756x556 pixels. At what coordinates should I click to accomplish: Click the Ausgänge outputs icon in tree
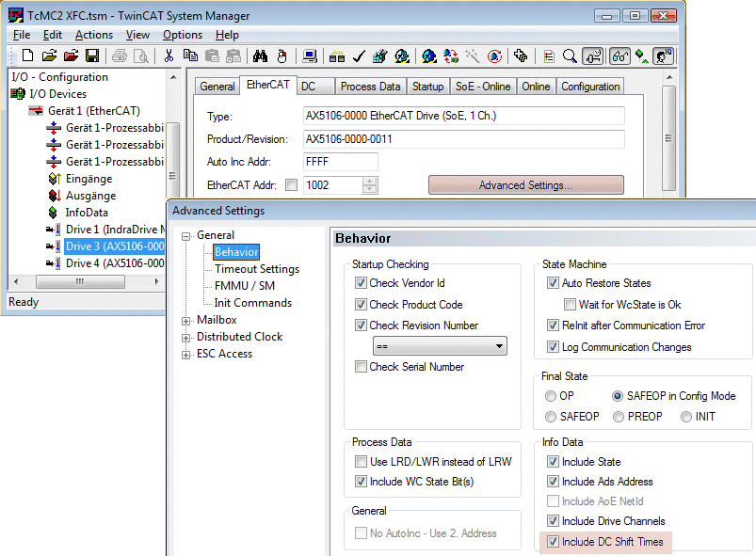(55, 196)
